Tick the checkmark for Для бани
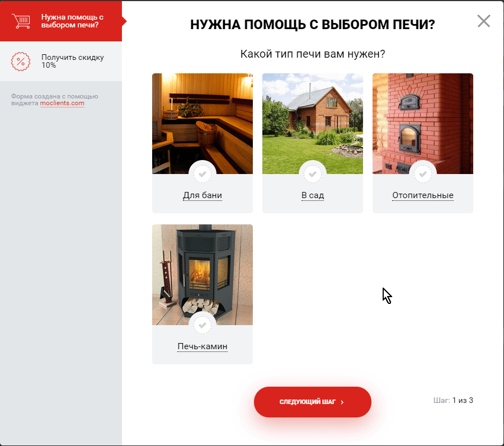 (x=202, y=174)
